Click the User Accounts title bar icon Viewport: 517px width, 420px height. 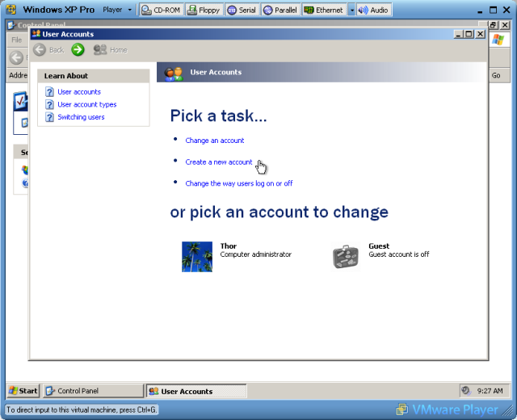[36, 34]
